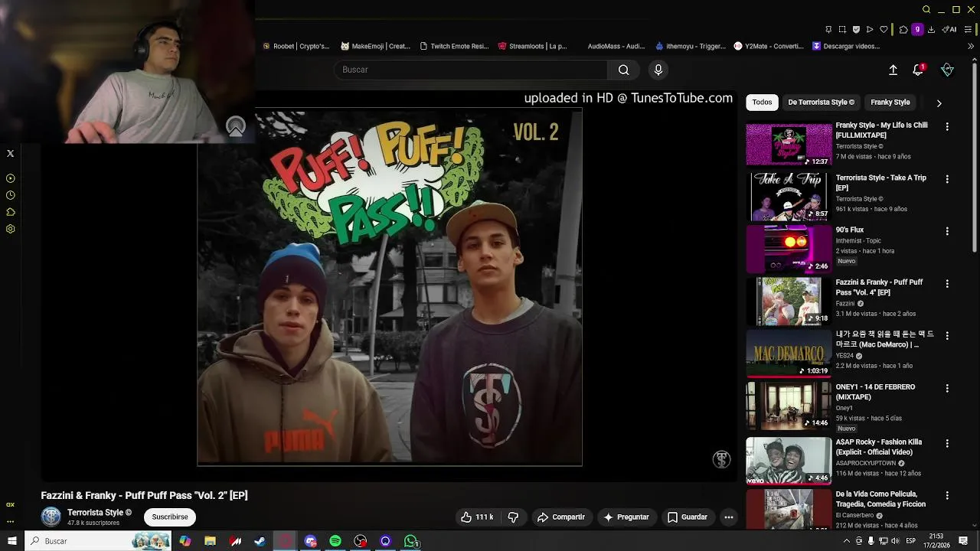Open options menu for 90's Flux video
The image size is (980, 551).
click(947, 231)
